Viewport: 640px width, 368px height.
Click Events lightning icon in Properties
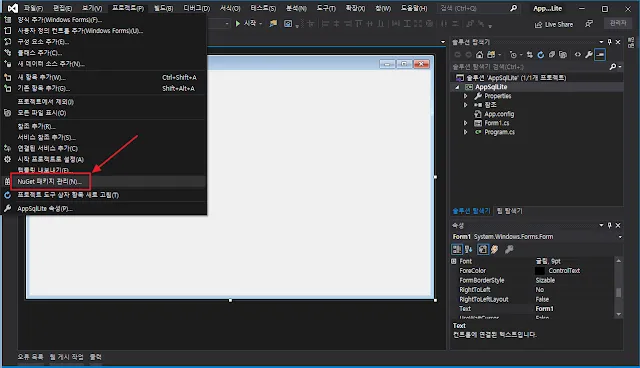tap(494, 249)
